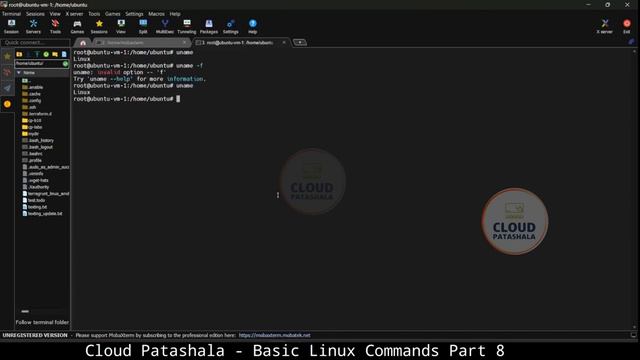Open the Sessions menu
This screenshot has height=360, width=640.
coord(36,14)
